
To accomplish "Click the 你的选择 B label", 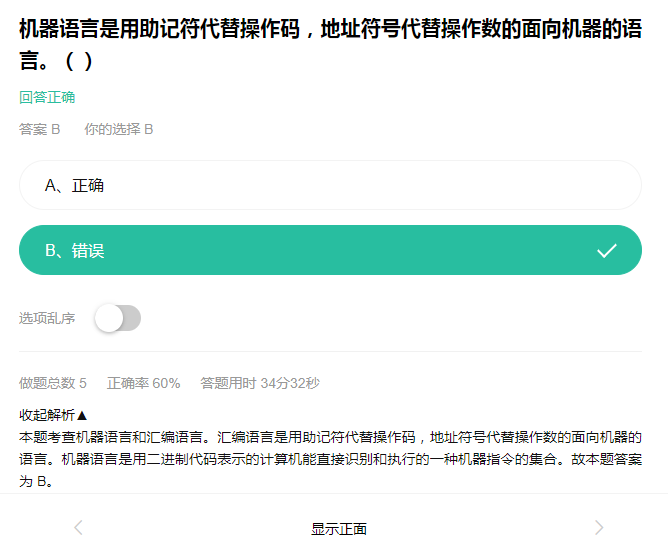I will tap(118, 129).
